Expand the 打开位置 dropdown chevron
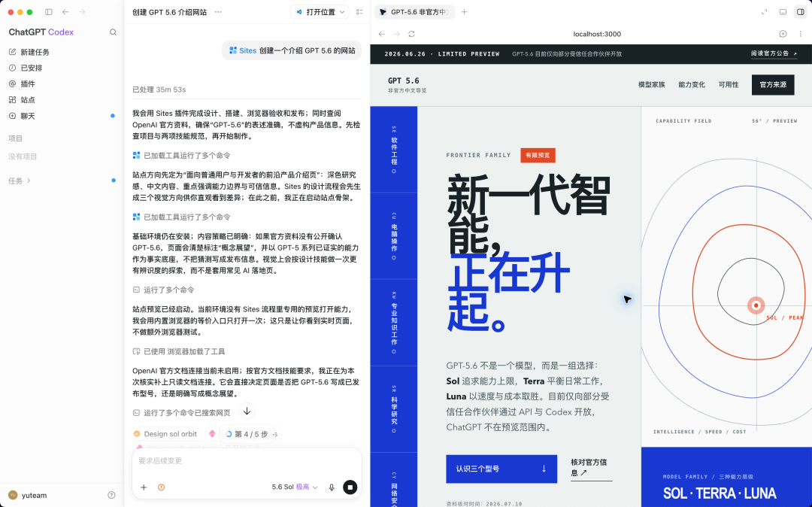The image size is (812, 507). (342, 12)
